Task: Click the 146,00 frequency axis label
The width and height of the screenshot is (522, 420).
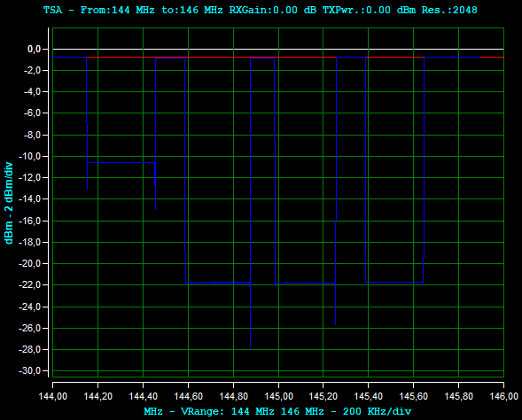Action: [503, 396]
